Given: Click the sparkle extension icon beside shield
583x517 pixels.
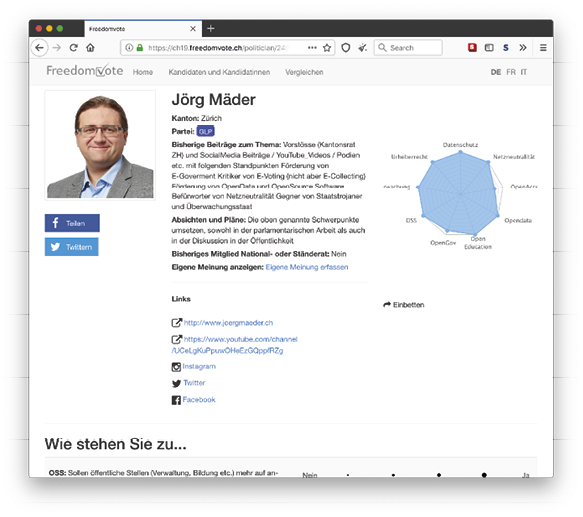Looking at the screenshot, I should click(363, 48).
